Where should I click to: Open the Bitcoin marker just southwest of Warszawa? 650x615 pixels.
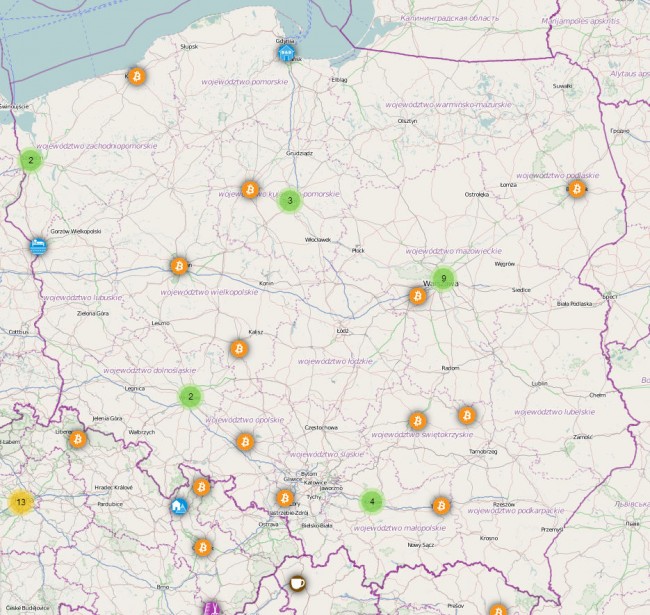[417, 296]
